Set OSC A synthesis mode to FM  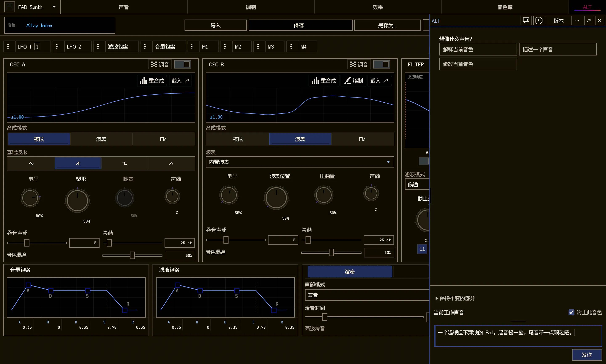163,139
